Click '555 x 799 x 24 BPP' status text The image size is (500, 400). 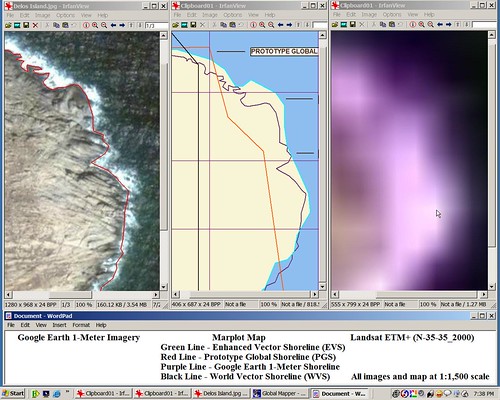tap(355, 304)
